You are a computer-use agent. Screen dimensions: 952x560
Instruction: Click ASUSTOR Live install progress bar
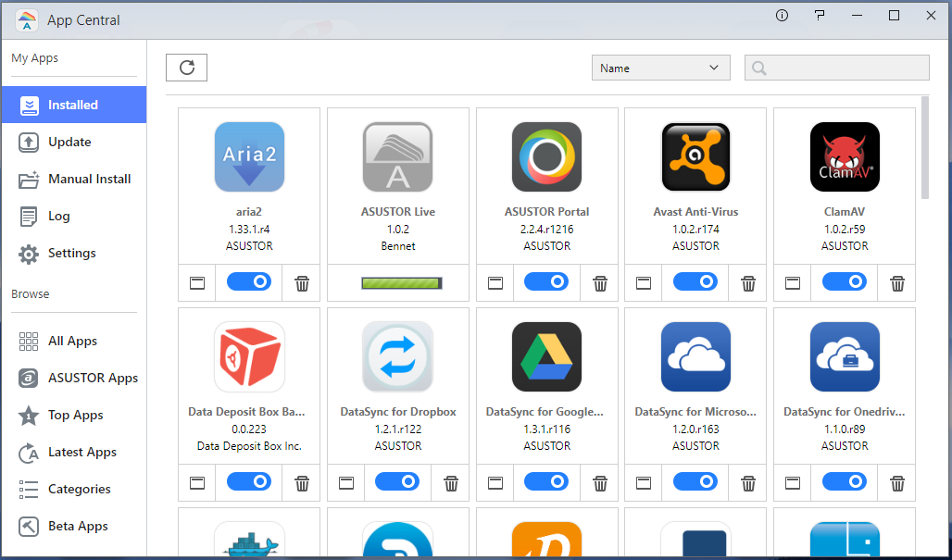click(x=401, y=282)
